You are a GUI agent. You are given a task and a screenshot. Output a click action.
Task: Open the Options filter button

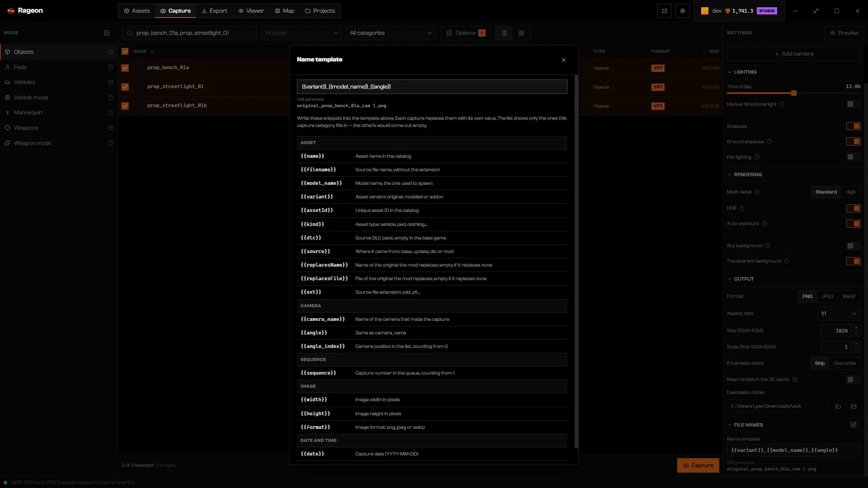coord(465,33)
